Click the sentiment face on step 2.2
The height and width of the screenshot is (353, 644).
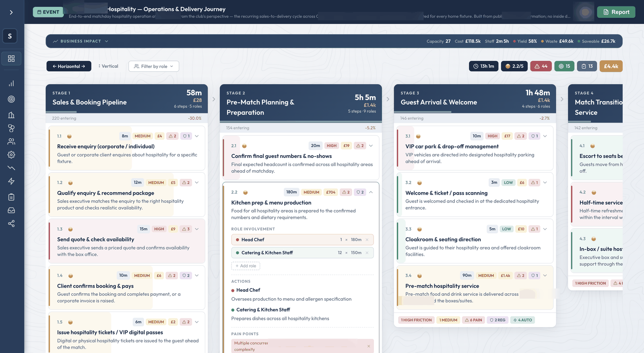[246, 193]
